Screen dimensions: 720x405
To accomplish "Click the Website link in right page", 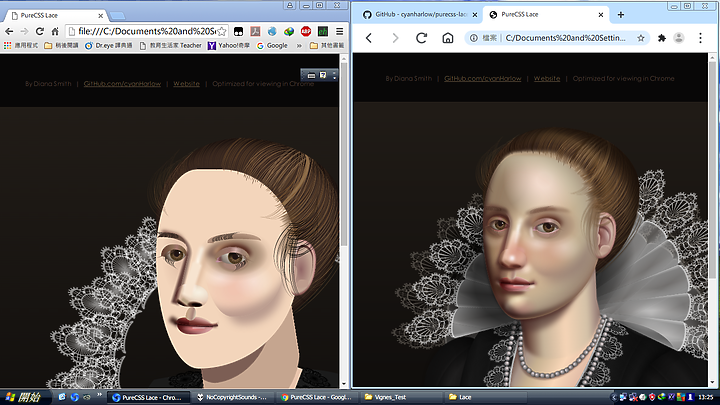I will pos(547,79).
